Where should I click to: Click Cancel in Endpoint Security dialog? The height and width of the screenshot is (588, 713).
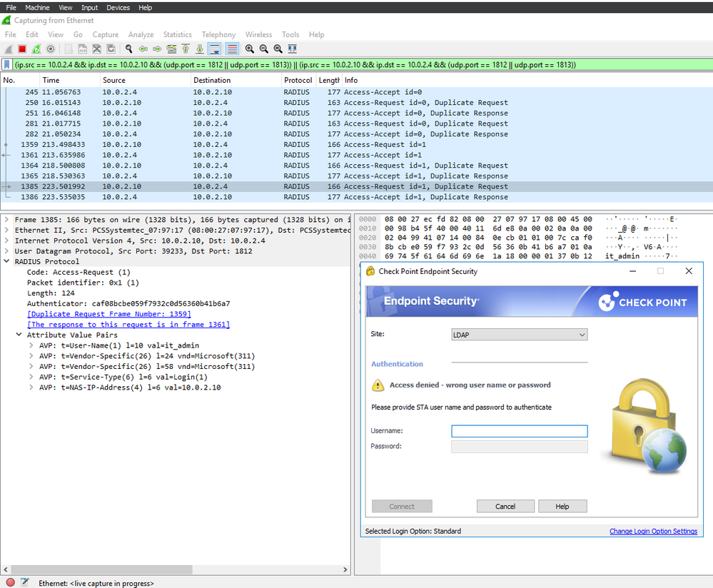505,506
